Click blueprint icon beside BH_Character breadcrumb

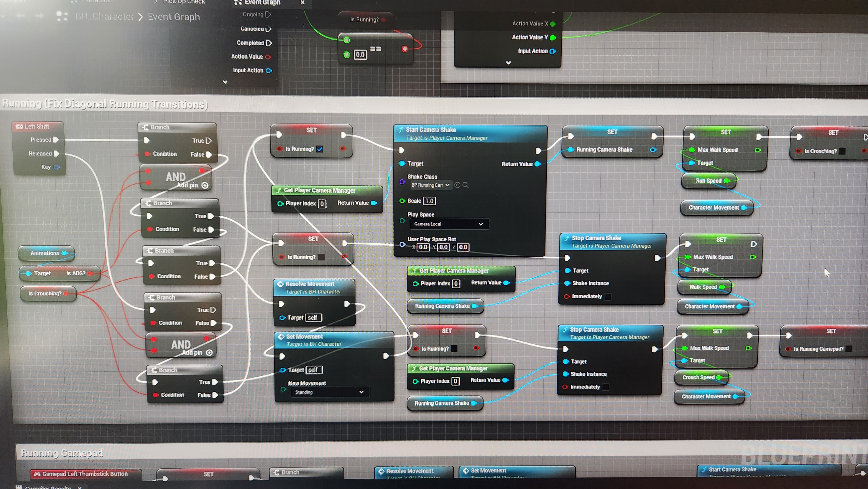[x=62, y=16]
